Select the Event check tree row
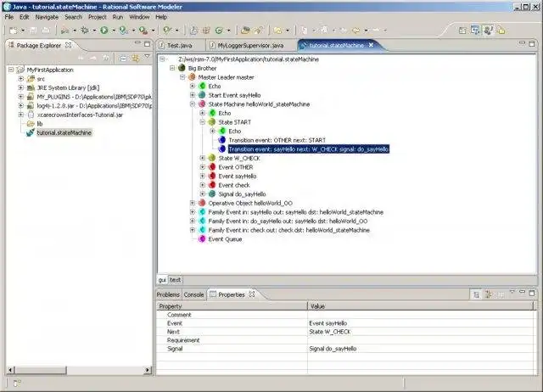 coord(234,185)
